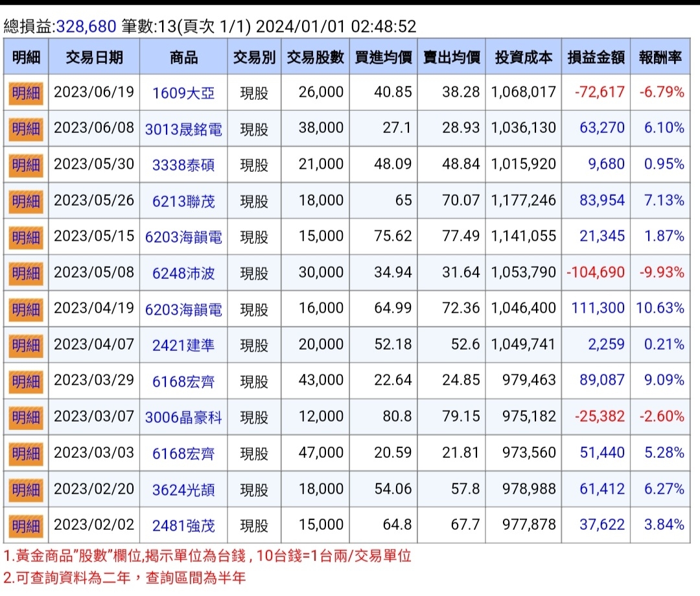Follow the 3013晟銘電 stock link
Viewport: 700px width, 596px height.
pos(183,129)
